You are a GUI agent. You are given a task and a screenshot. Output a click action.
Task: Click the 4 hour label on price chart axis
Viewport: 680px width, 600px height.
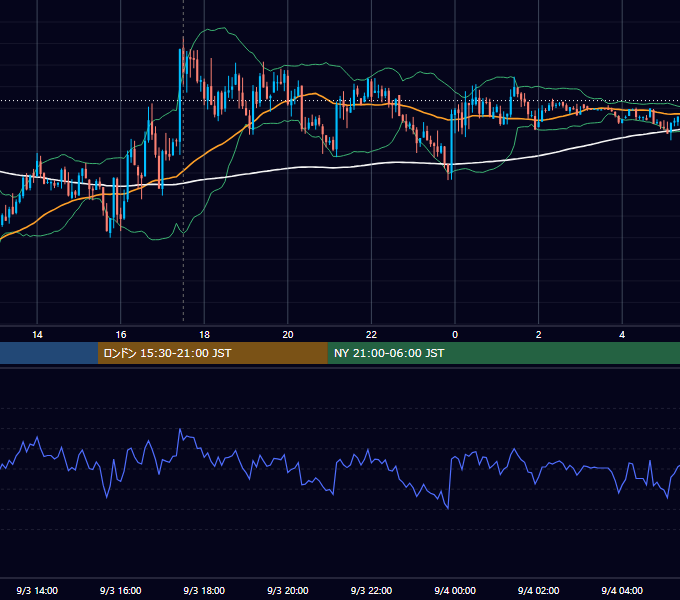pos(622,335)
